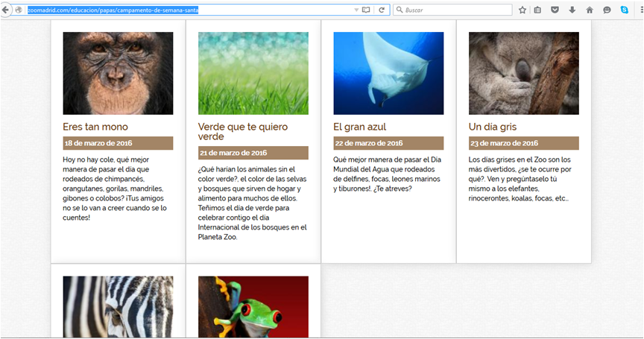Select the zoomadrid.com address bar URL
Image resolution: width=644 pixels, height=339 pixels.
click(x=113, y=10)
